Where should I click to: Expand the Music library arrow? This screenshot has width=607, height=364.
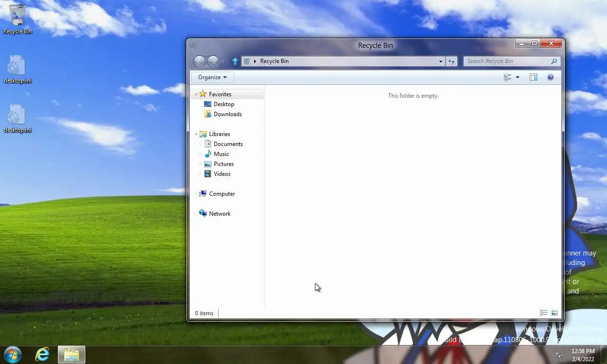(200, 154)
